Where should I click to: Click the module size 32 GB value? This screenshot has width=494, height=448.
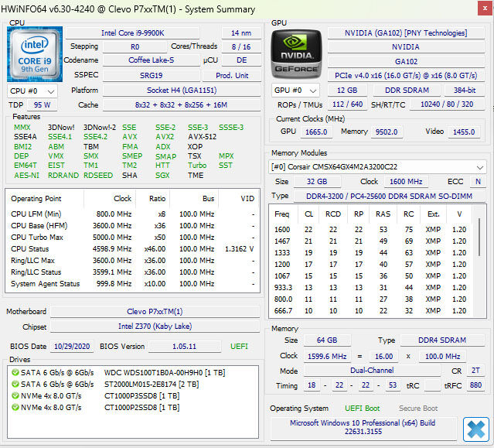coord(317,182)
